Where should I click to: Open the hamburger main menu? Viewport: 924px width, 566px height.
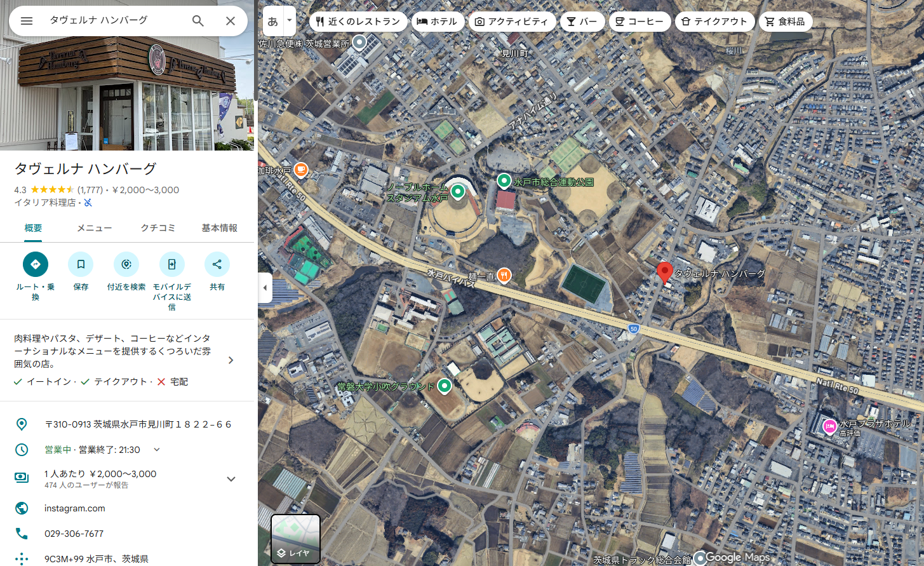point(27,21)
